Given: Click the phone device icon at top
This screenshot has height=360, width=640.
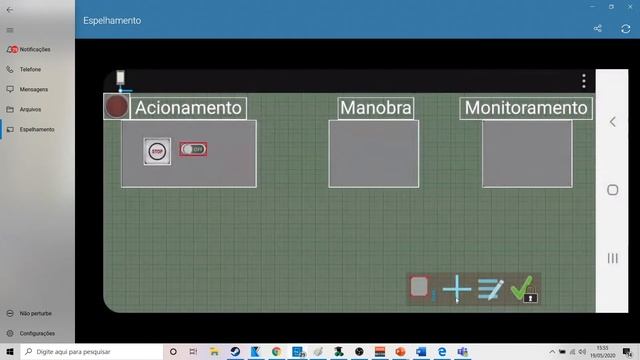Looking at the screenshot, I should point(120,77).
